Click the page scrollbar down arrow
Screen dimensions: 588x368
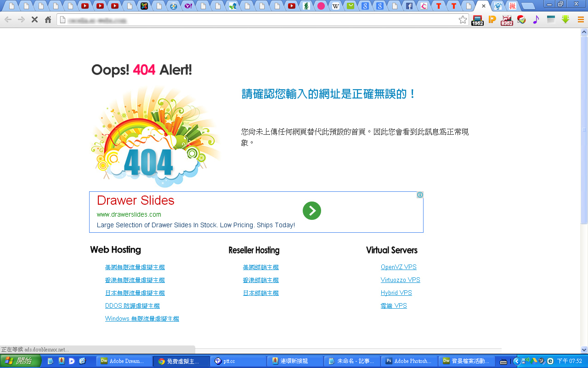tap(584, 350)
